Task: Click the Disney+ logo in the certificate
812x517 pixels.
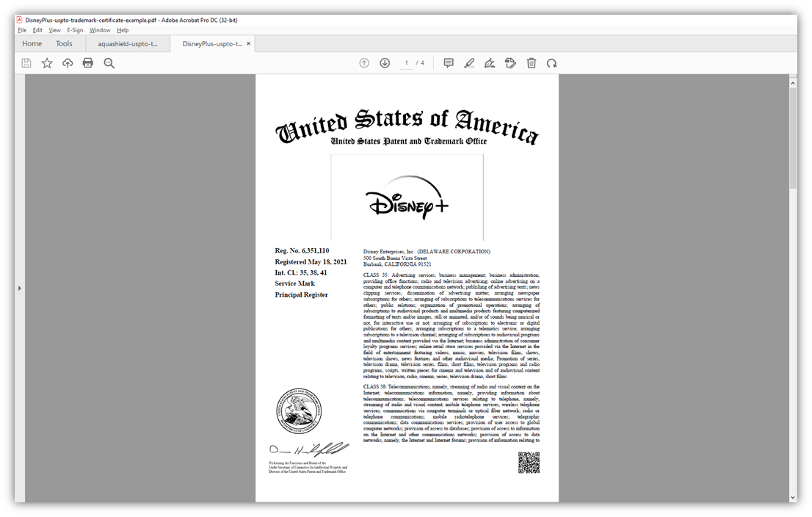Action: (x=407, y=198)
